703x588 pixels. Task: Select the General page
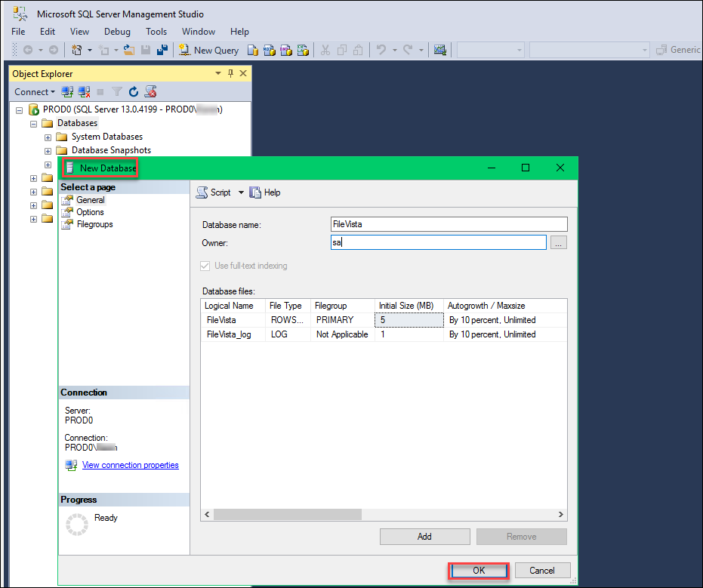[x=90, y=200]
